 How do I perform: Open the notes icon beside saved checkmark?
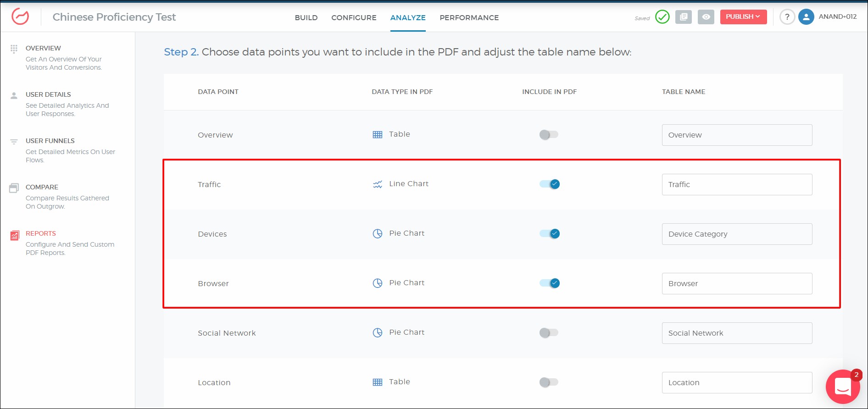[x=683, y=17]
